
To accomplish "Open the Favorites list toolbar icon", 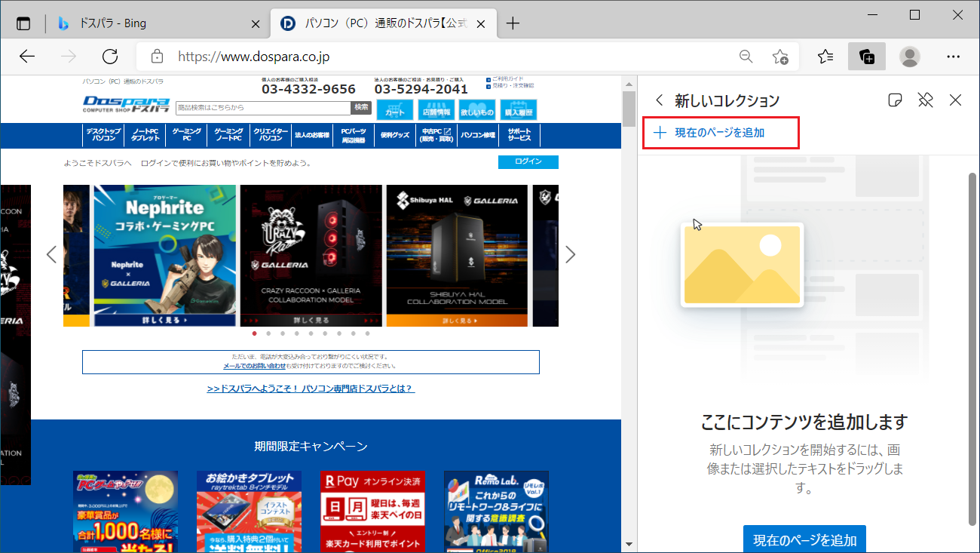I will [x=825, y=57].
